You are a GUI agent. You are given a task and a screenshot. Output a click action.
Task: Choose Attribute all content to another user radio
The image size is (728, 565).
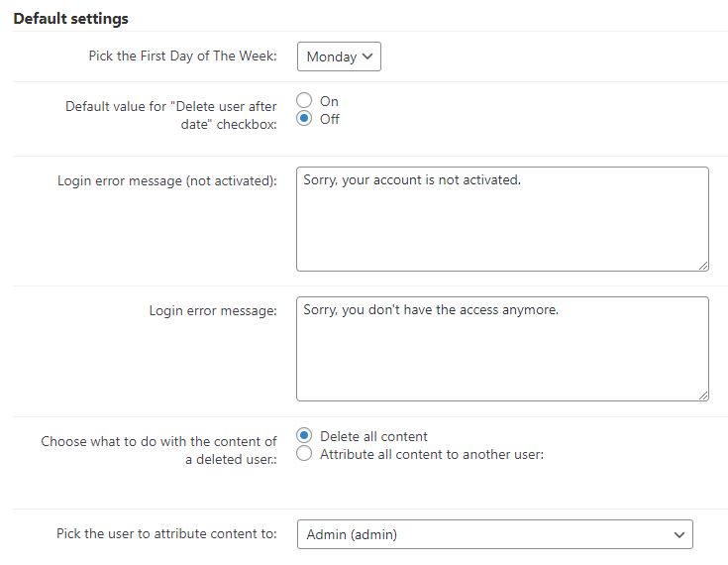(x=304, y=454)
